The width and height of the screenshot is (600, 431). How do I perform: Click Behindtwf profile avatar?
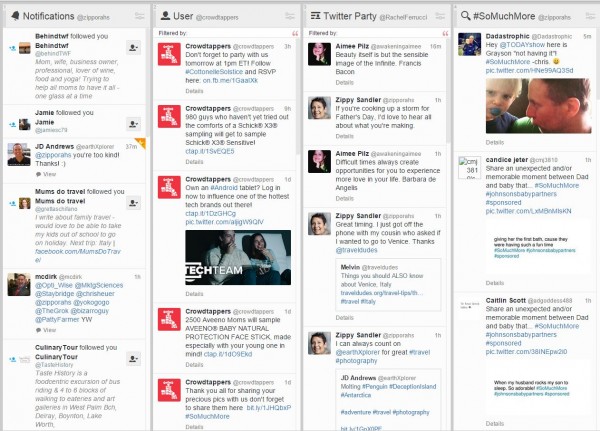click(x=24, y=48)
